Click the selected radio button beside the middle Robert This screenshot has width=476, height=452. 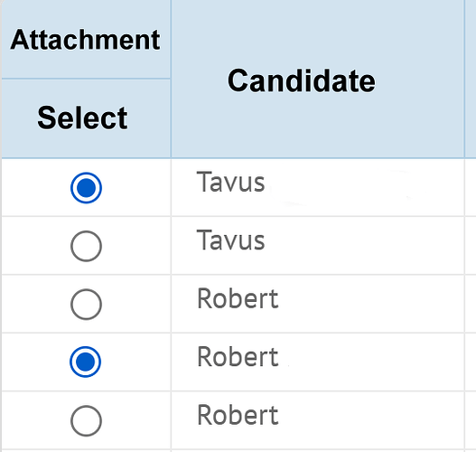click(85, 362)
